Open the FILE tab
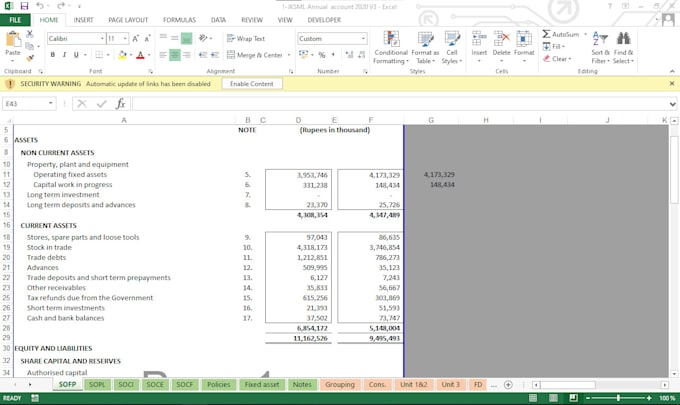 click(15, 20)
